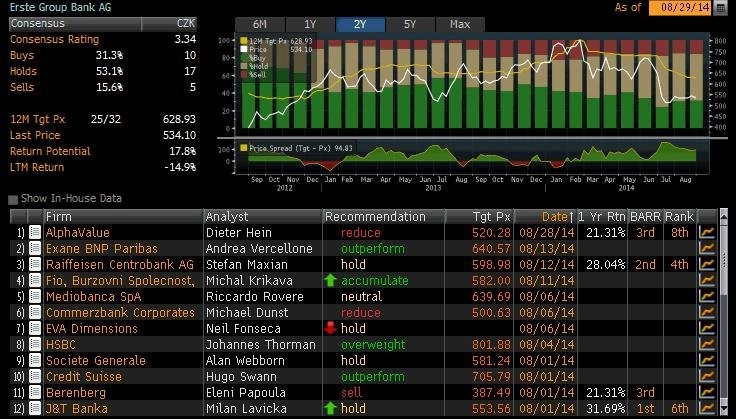Sort table by Analyst column header
Image resolution: width=736 pixels, height=419 pixels.
coord(263,216)
